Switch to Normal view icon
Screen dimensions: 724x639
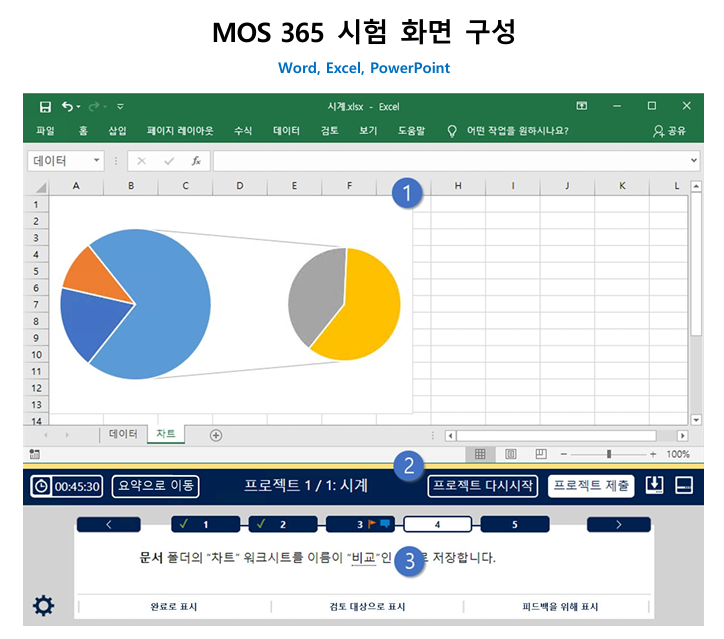(x=480, y=454)
